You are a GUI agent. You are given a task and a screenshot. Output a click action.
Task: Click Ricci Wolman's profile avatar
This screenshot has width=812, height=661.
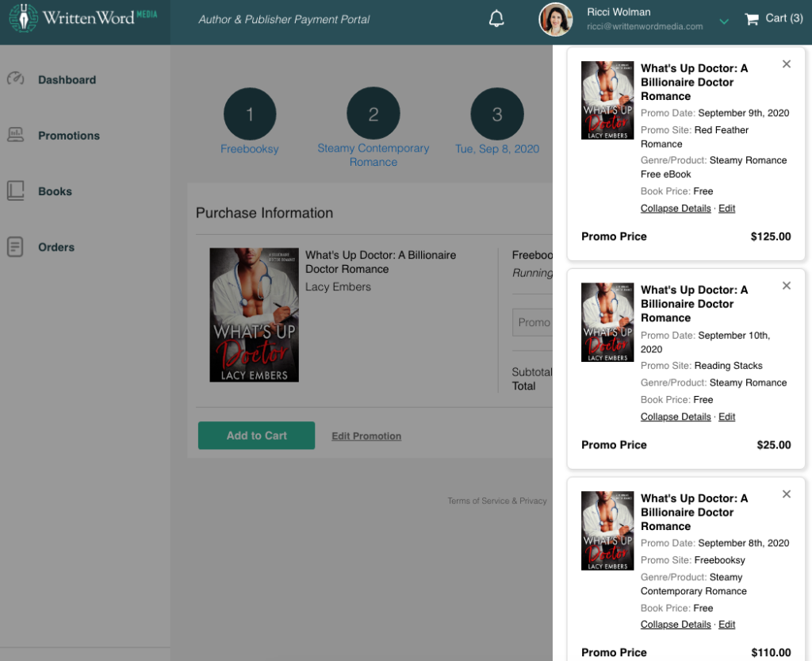tap(556, 20)
